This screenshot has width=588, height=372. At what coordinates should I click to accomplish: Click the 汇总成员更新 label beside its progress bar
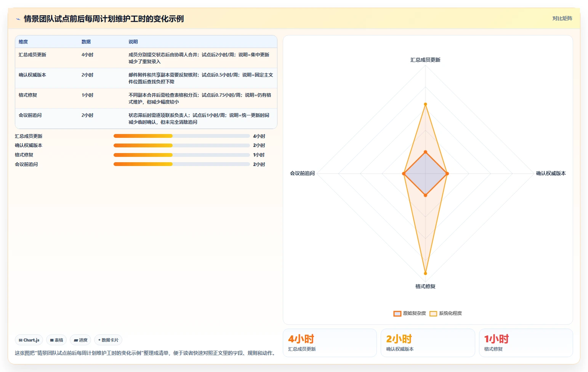(x=29, y=136)
